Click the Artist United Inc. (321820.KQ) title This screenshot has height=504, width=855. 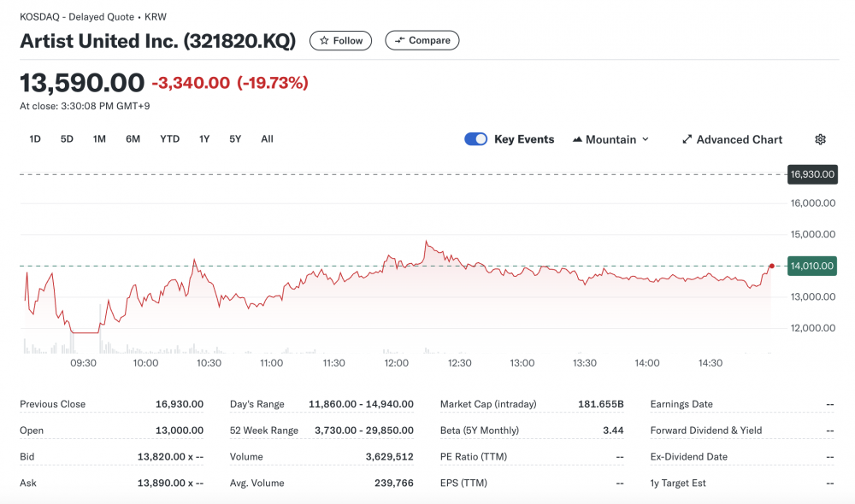157,41
